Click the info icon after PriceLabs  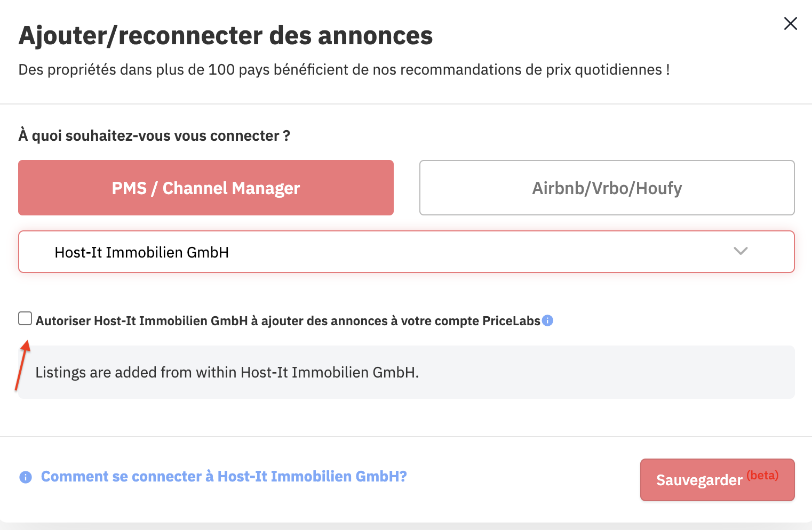click(x=547, y=320)
